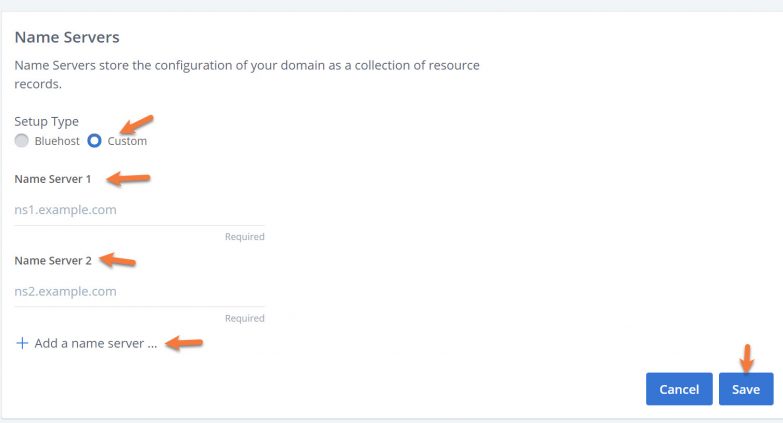The width and height of the screenshot is (783, 423).
Task: Click the Name Server 1 input field
Action: (139, 210)
